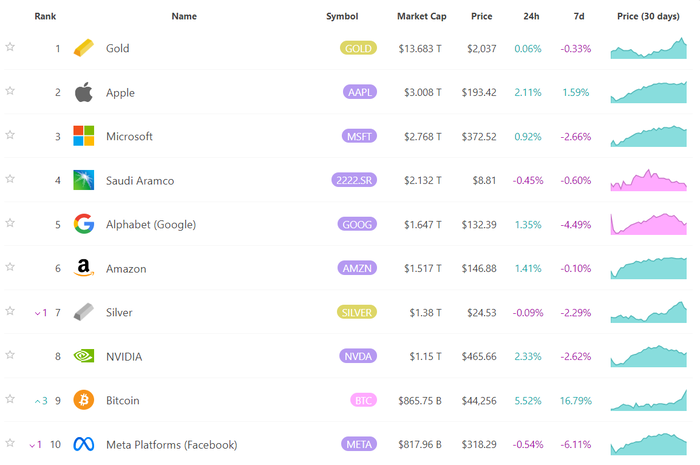Sort by Market Cap header
Image resolution: width=700 pixels, height=465 pixels.
(421, 16)
